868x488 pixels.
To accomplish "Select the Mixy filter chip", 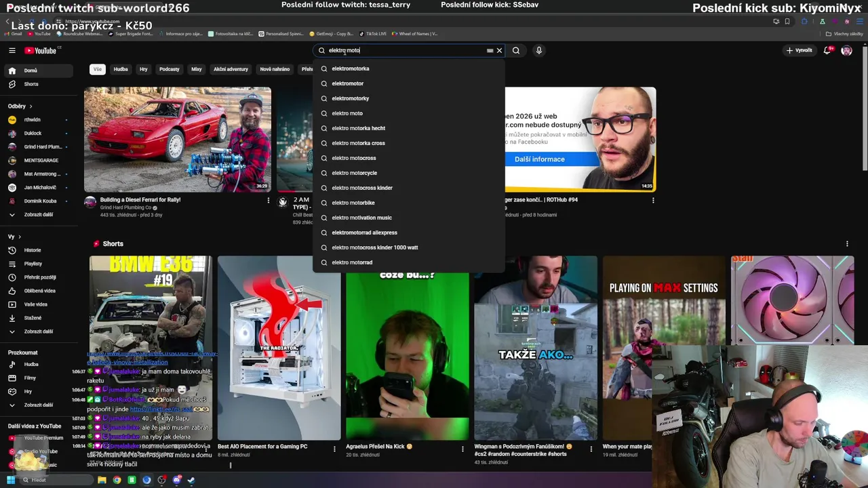I will tap(197, 69).
